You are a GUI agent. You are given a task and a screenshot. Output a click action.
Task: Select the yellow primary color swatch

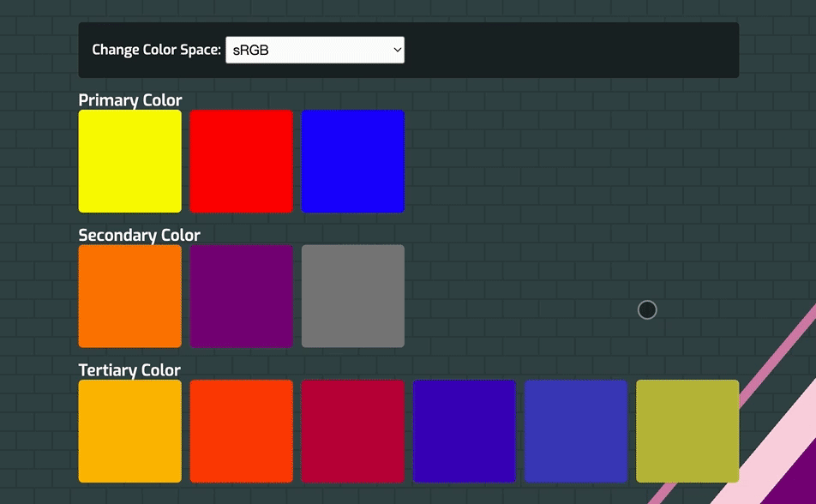pyautogui.click(x=130, y=161)
